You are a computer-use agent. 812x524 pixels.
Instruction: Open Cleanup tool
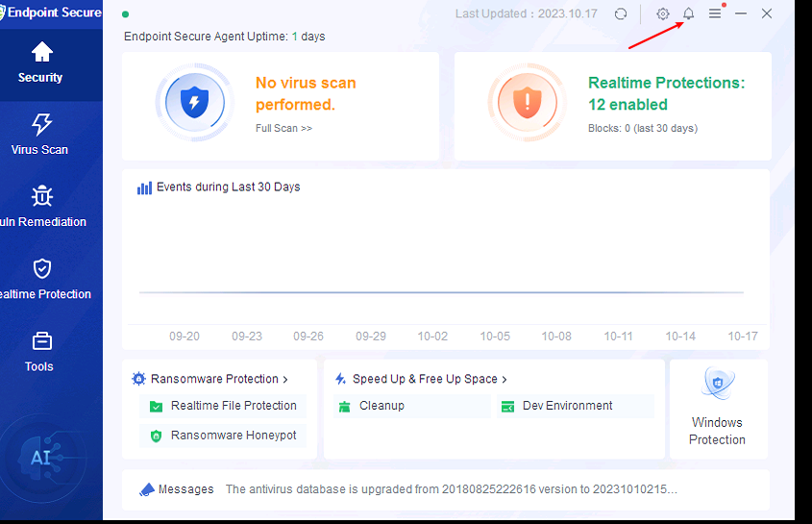pyautogui.click(x=411, y=406)
